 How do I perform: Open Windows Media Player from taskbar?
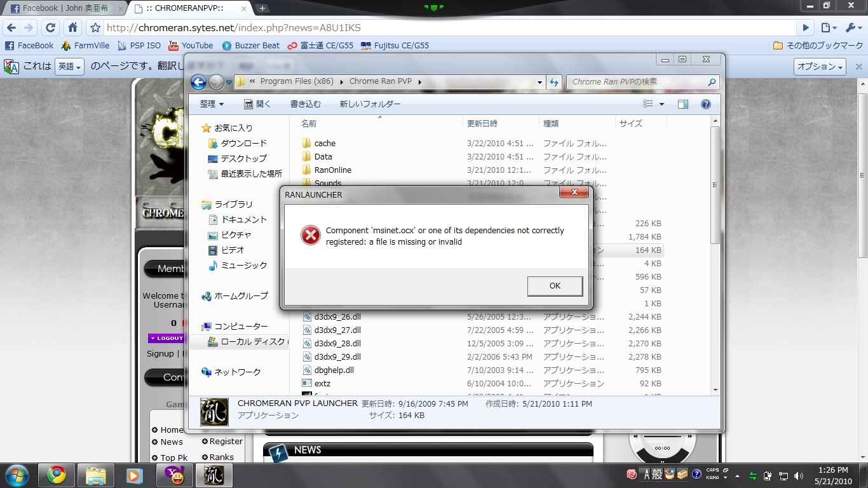click(134, 475)
